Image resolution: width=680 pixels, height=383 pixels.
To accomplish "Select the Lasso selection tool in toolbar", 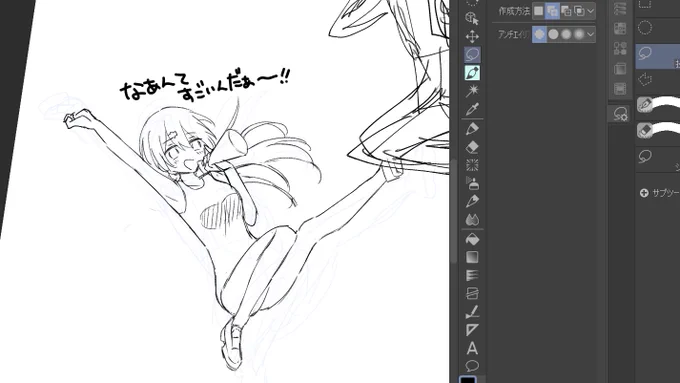I will click(472, 55).
